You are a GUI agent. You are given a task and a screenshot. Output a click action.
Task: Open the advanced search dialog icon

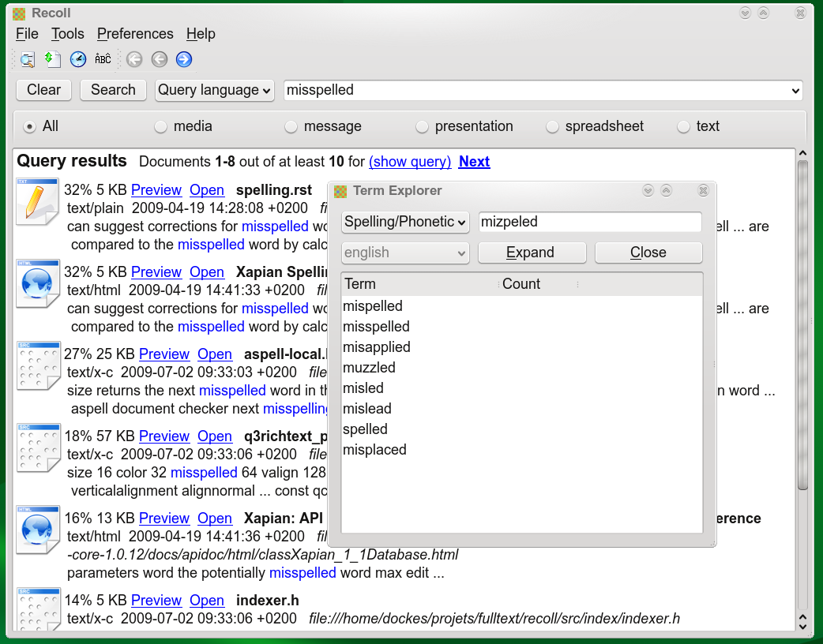click(28, 59)
